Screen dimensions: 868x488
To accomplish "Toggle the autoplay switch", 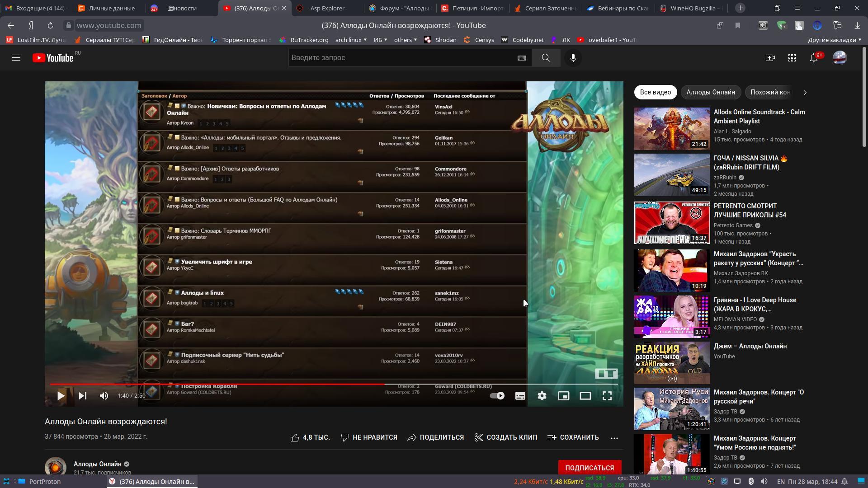I will click(497, 396).
